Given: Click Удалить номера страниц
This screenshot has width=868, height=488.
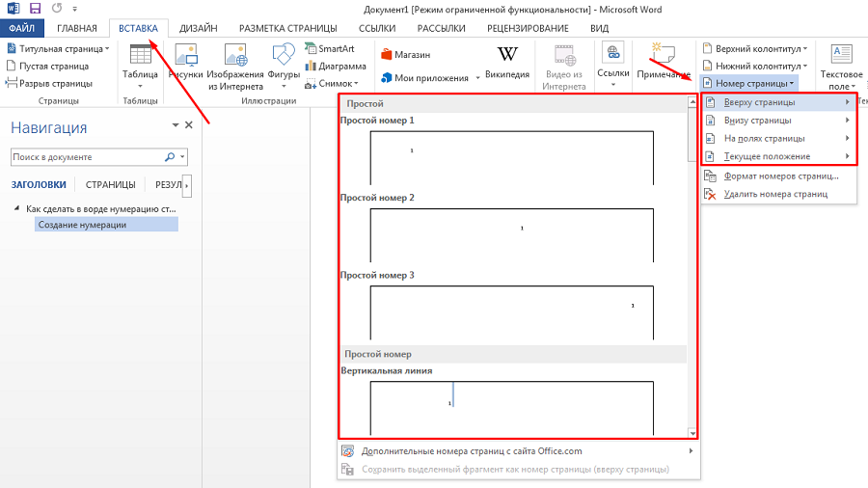Looking at the screenshot, I should [775, 194].
